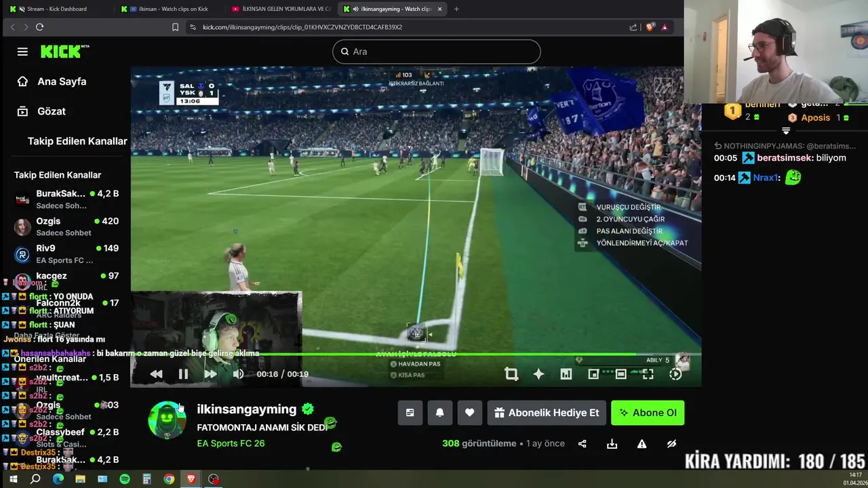
Task: Open Windows Start menu
Action: (x=13, y=479)
